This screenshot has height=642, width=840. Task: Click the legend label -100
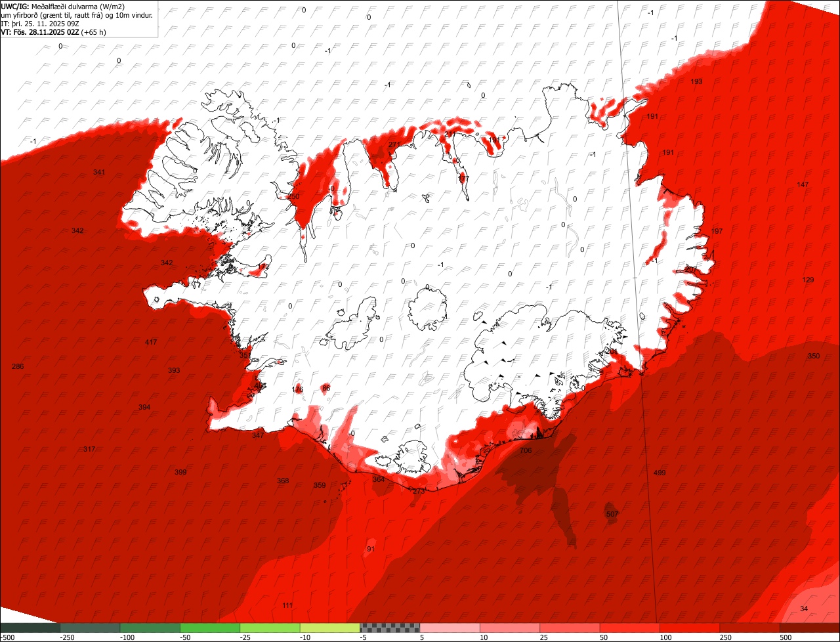(x=127, y=637)
